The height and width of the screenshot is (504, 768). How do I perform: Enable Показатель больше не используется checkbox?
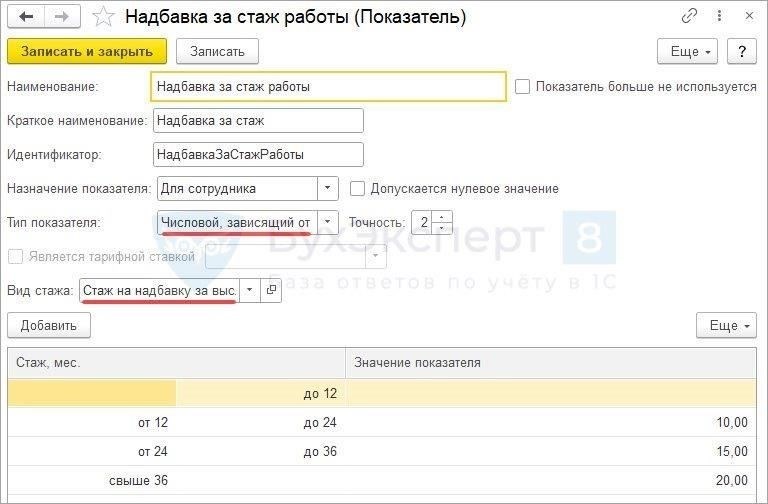pyautogui.click(x=522, y=87)
